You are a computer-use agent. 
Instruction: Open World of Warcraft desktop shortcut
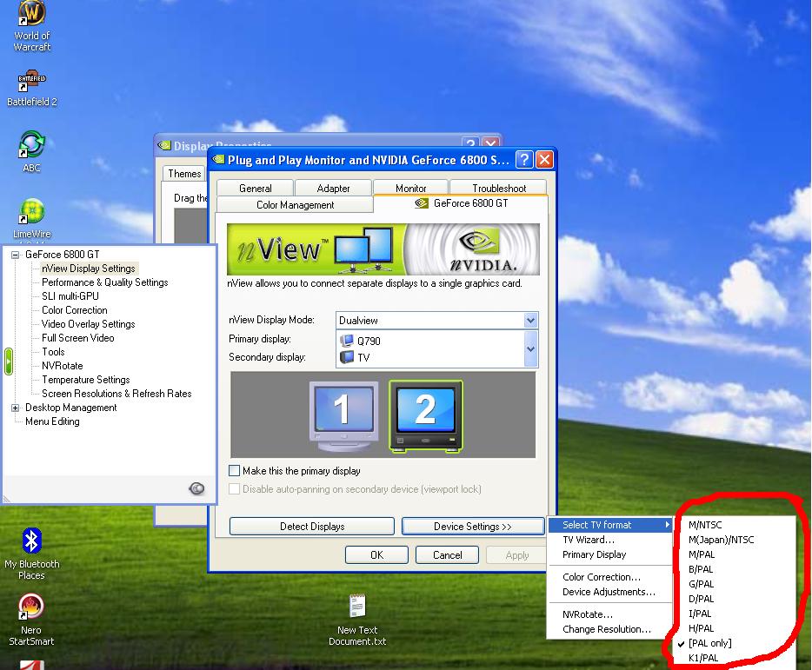point(32,26)
